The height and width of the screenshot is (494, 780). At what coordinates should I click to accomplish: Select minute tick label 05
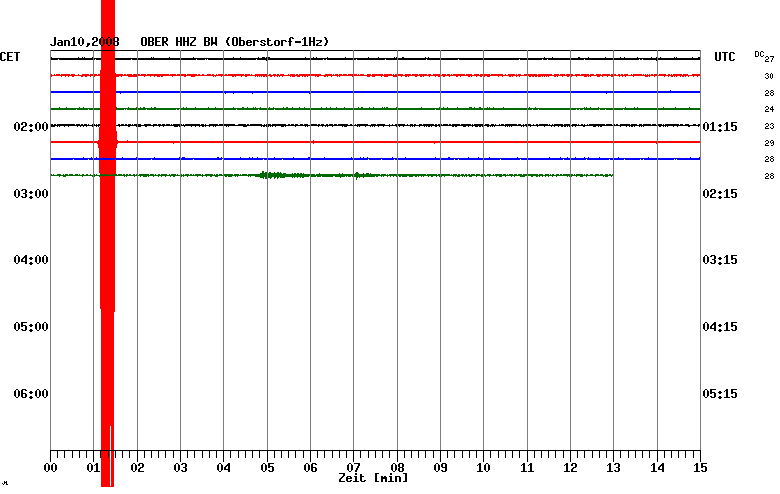pos(267,468)
